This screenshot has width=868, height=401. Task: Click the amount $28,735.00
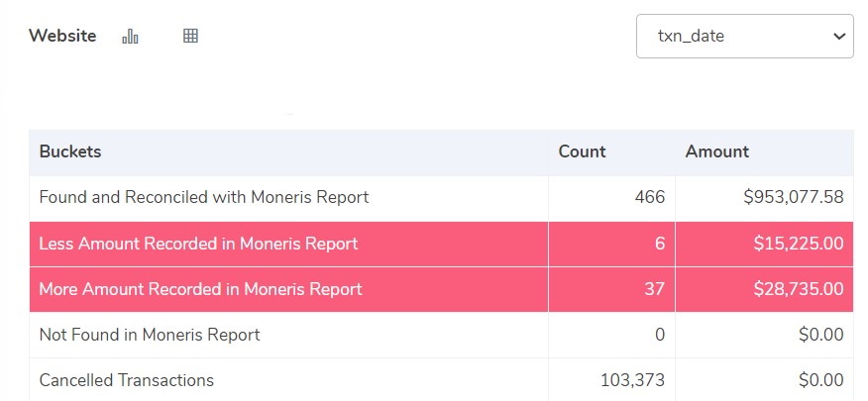tap(799, 289)
